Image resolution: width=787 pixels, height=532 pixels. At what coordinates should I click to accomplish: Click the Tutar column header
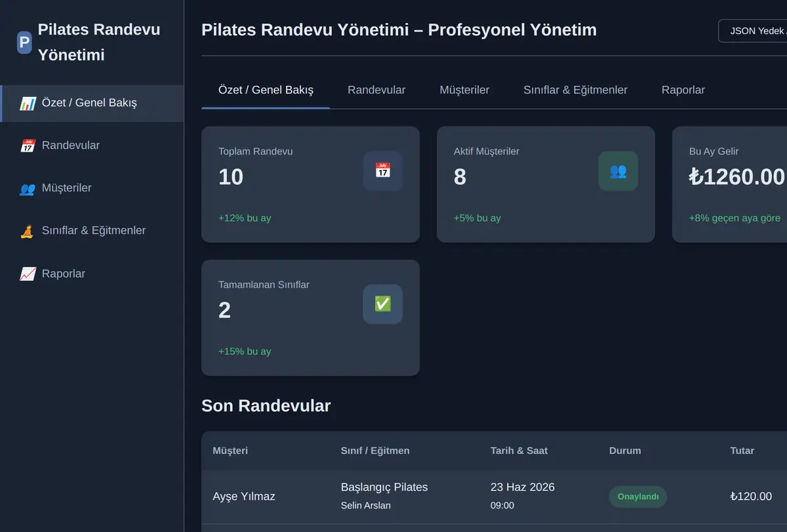(742, 451)
